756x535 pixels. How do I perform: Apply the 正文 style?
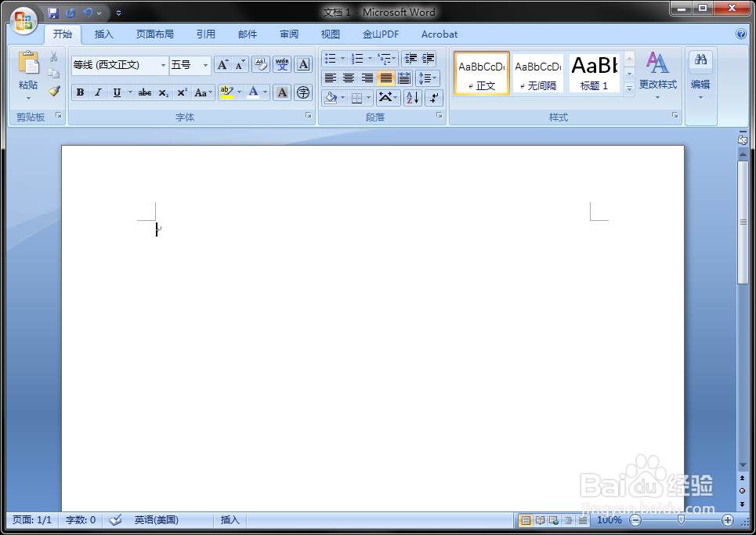tap(482, 74)
